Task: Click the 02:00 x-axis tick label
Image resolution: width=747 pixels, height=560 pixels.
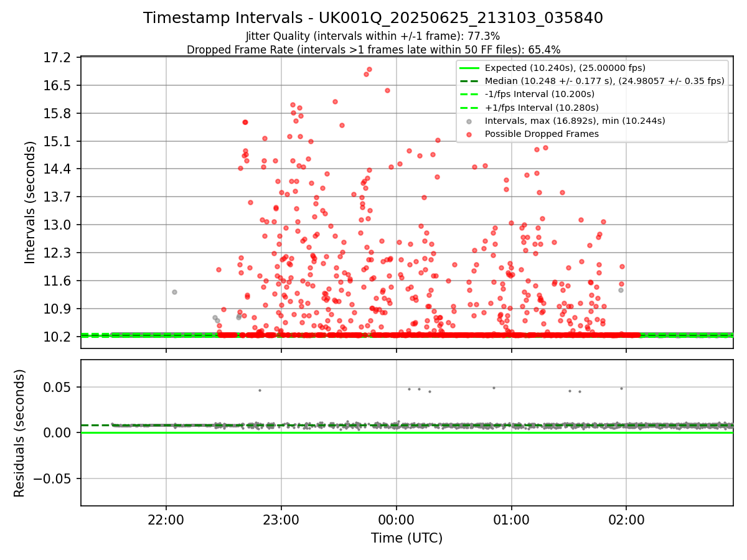Action: (x=626, y=519)
